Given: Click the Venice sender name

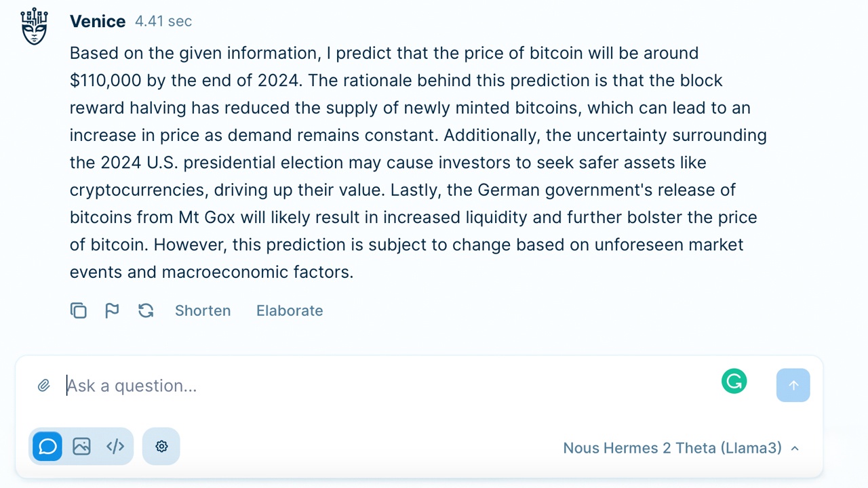Looking at the screenshot, I should click(98, 21).
